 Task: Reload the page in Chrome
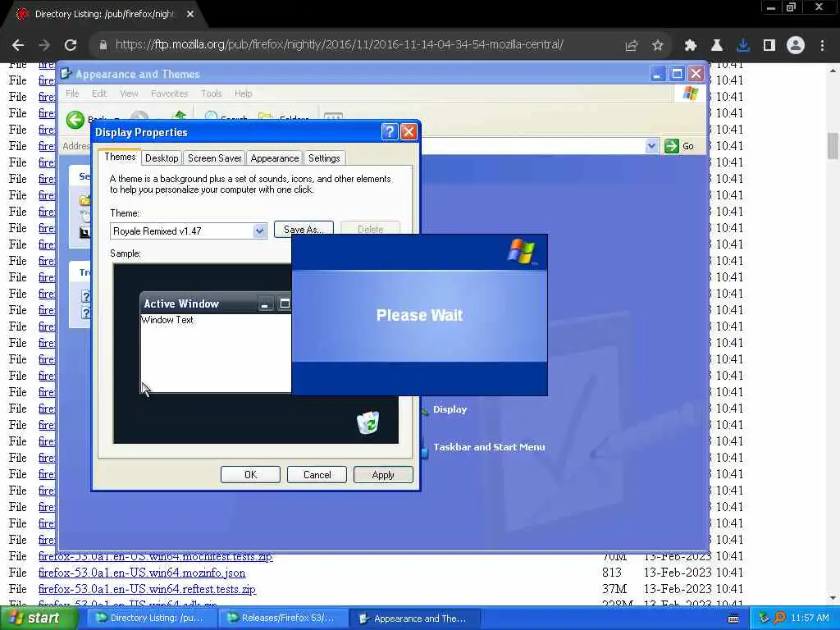[71, 45]
